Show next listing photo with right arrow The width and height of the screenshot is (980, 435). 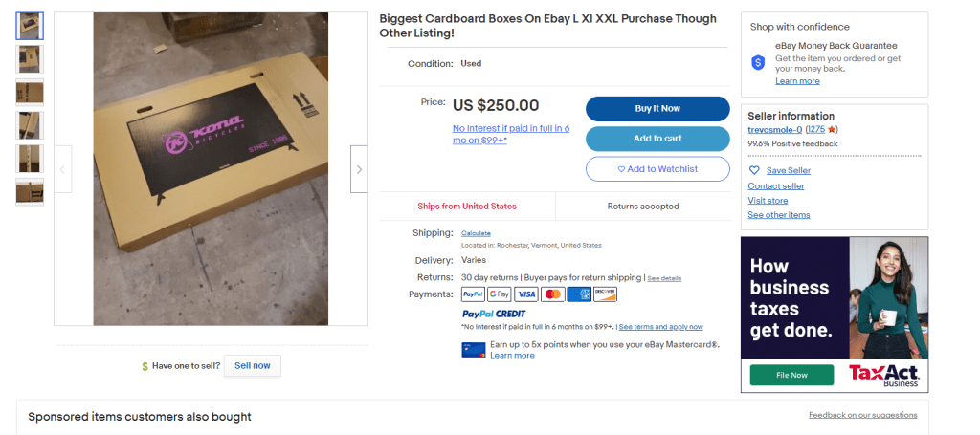(360, 169)
